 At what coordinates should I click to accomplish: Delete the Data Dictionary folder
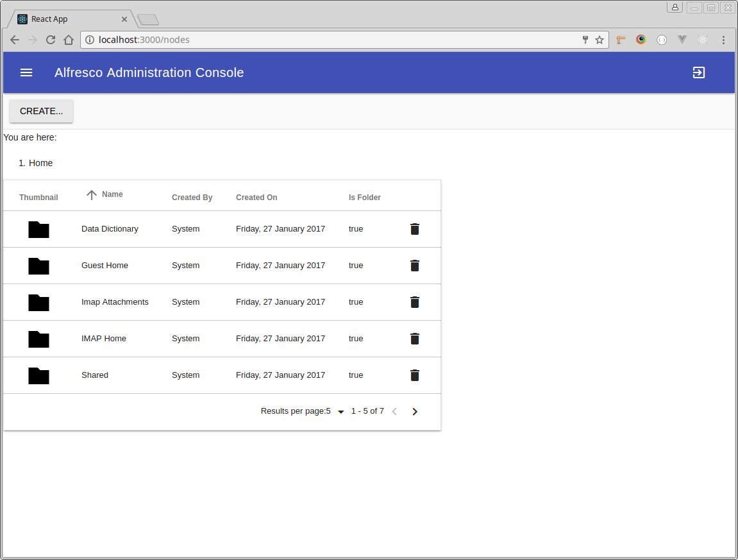pyautogui.click(x=415, y=229)
